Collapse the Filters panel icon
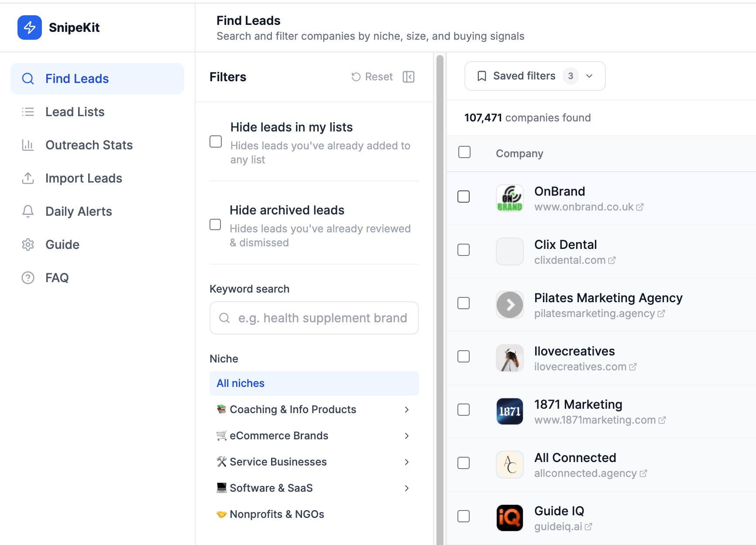Viewport: 756px width, 545px height. coord(409,77)
